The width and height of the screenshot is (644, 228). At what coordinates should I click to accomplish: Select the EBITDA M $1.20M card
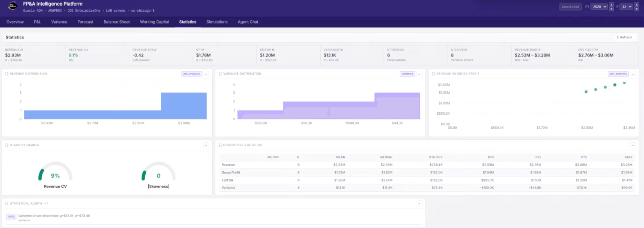click(288, 55)
